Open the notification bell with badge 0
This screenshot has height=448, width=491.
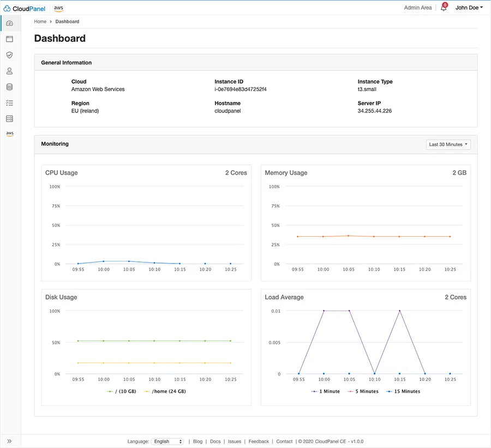click(444, 8)
